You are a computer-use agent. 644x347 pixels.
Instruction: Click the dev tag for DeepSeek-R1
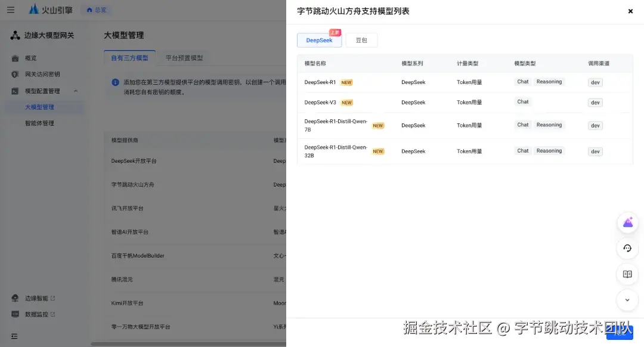point(595,82)
